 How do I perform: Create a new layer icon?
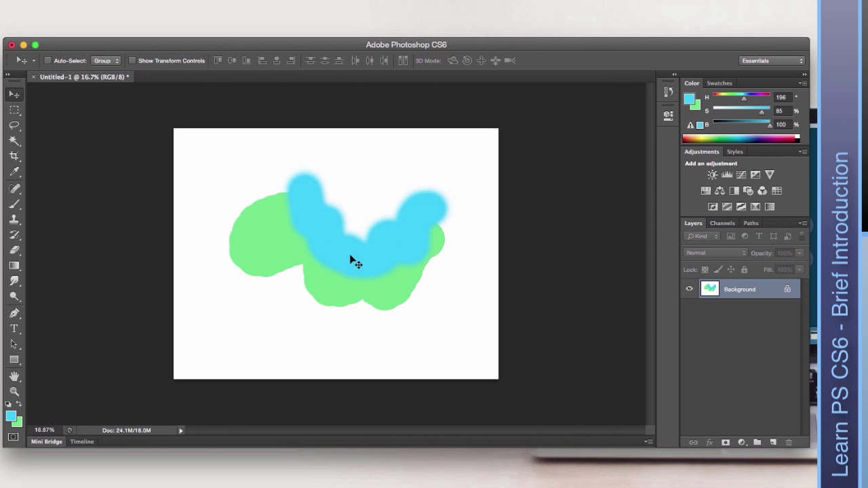[773, 443]
